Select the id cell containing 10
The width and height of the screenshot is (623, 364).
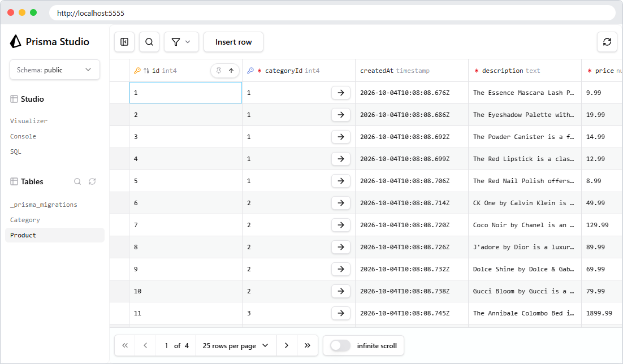tap(185, 291)
